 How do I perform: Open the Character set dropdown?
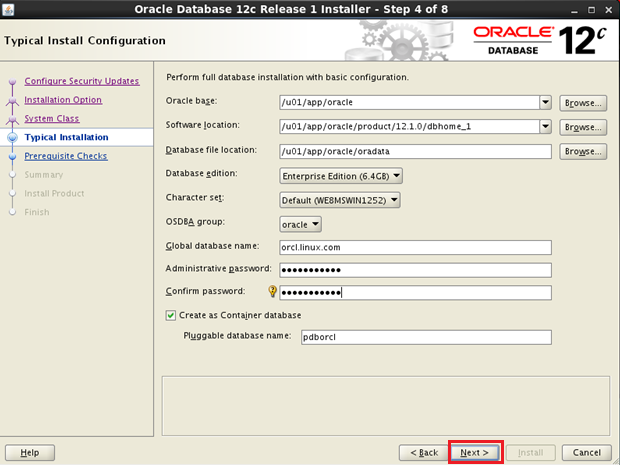340,200
